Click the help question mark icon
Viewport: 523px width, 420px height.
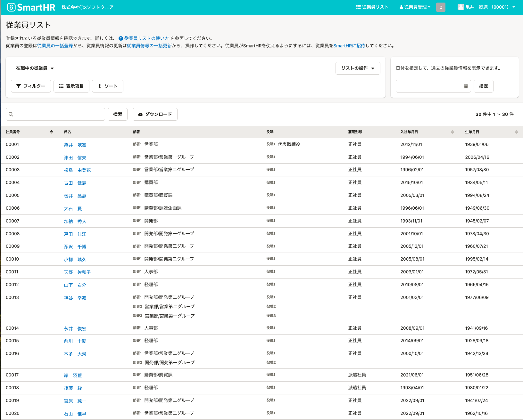pyautogui.click(x=121, y=38)
